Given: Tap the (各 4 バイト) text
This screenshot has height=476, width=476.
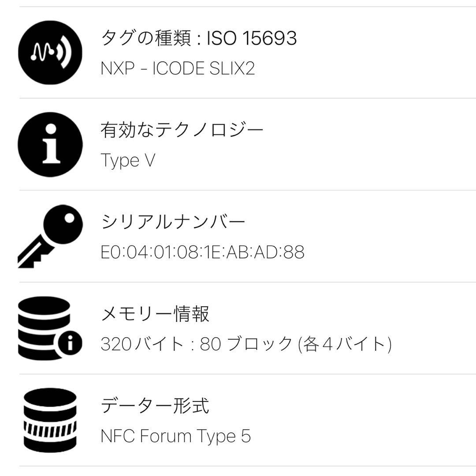Looking at the screenshot, I should click(345, 344).
